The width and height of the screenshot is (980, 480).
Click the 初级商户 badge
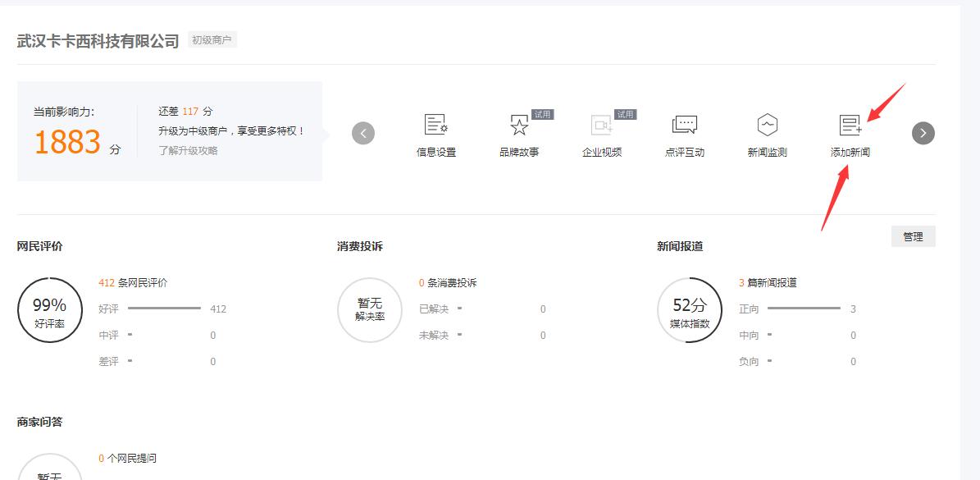click(212, 40)
